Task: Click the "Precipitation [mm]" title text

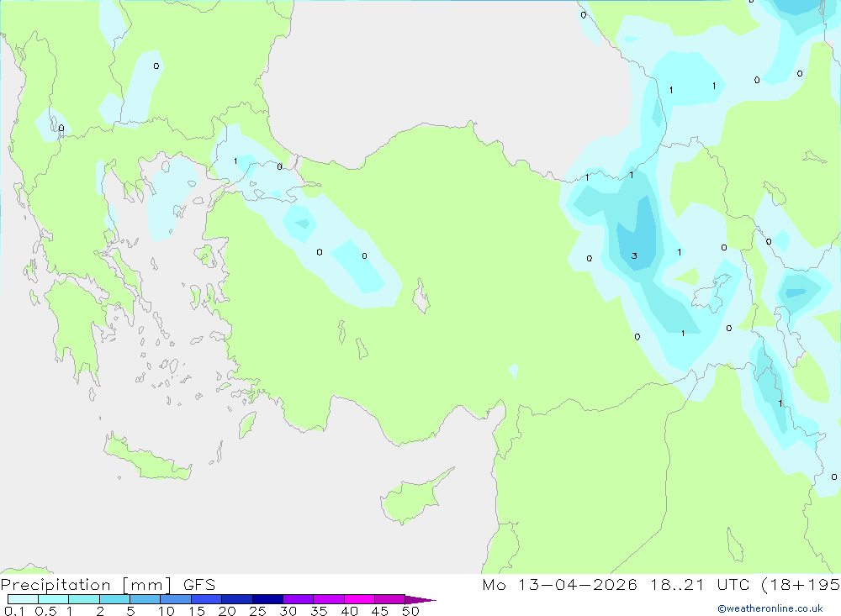Action: click(x=86, y=585)
